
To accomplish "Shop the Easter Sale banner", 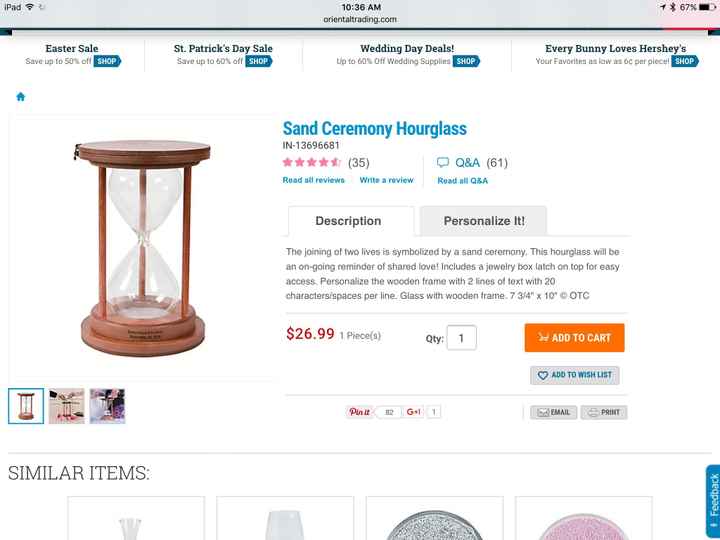I will (107, 61).
